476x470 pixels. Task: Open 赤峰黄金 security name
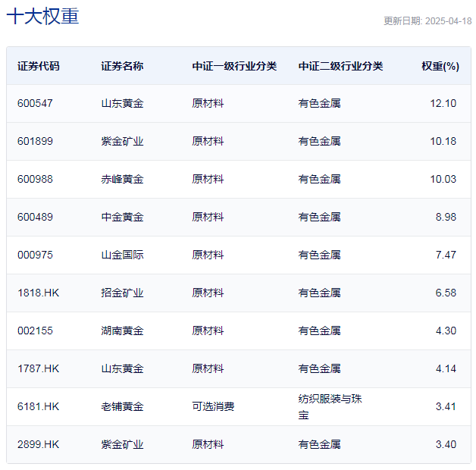click(x=122, y=179)
